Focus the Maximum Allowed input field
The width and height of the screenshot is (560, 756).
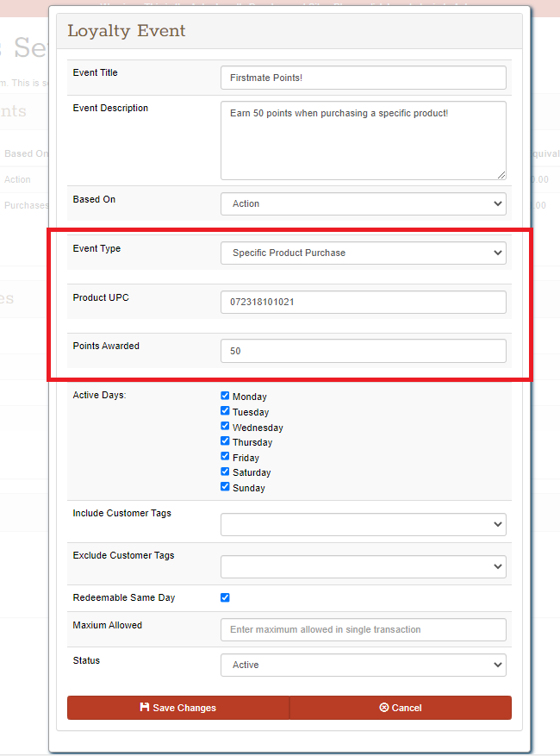363,629
